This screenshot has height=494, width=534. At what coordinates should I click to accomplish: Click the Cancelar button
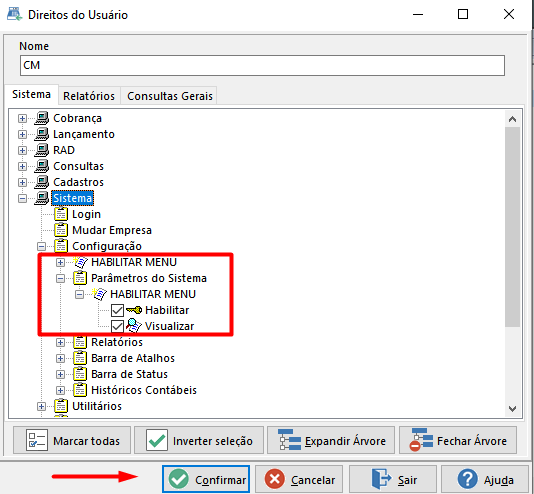pos(299,479)
